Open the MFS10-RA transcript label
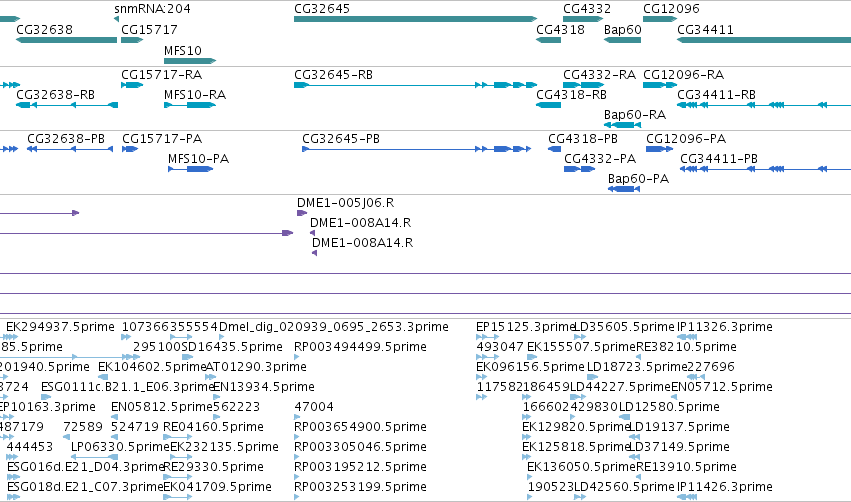This screenshot has height=502, width=851. click(195, 94)
